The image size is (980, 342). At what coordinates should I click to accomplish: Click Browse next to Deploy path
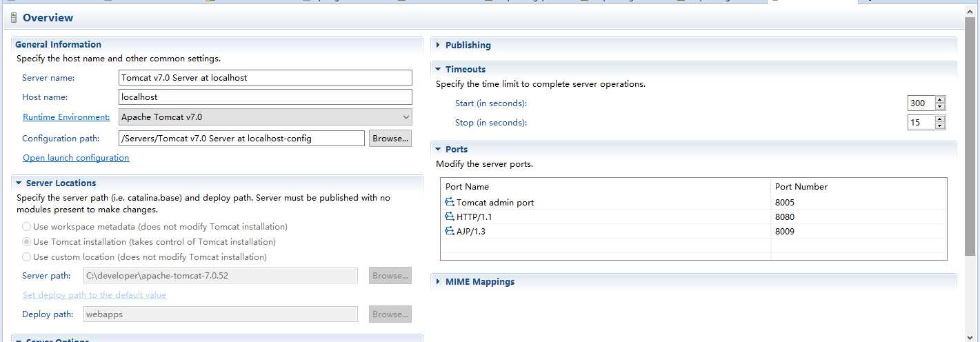pos(390,314)
